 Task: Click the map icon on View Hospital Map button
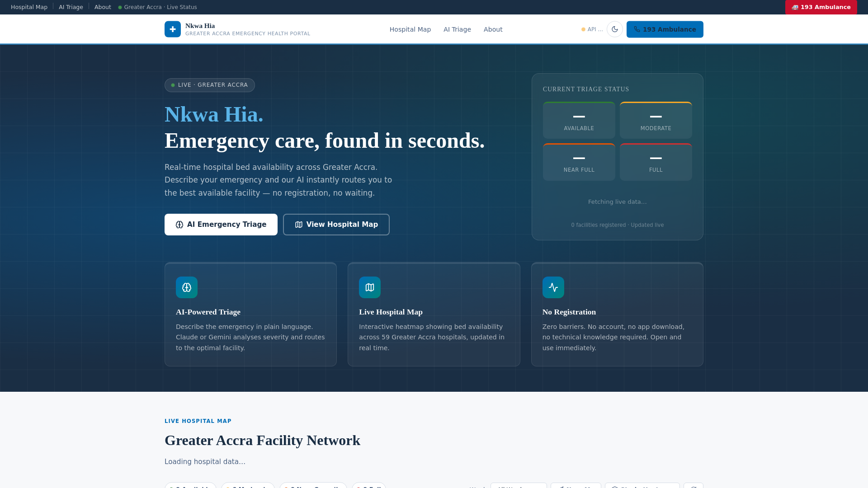(x=299, y=225)
